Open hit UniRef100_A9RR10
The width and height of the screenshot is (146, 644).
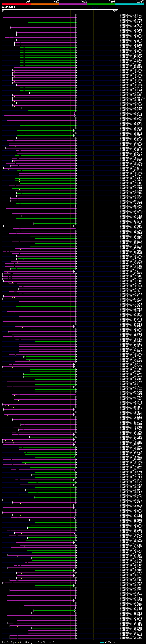click(131, 15)
